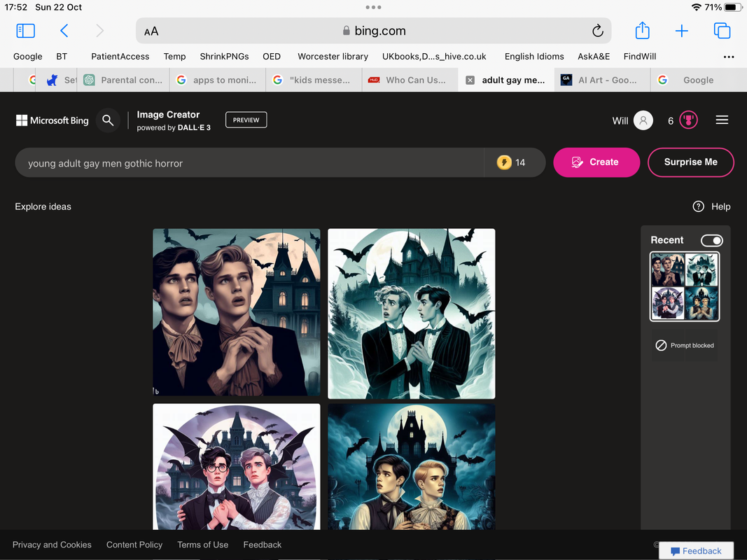The width and height of the screenshot is (747, 560).
Task: Click the Surprise Me button
Action: click(x=691, y=162)
